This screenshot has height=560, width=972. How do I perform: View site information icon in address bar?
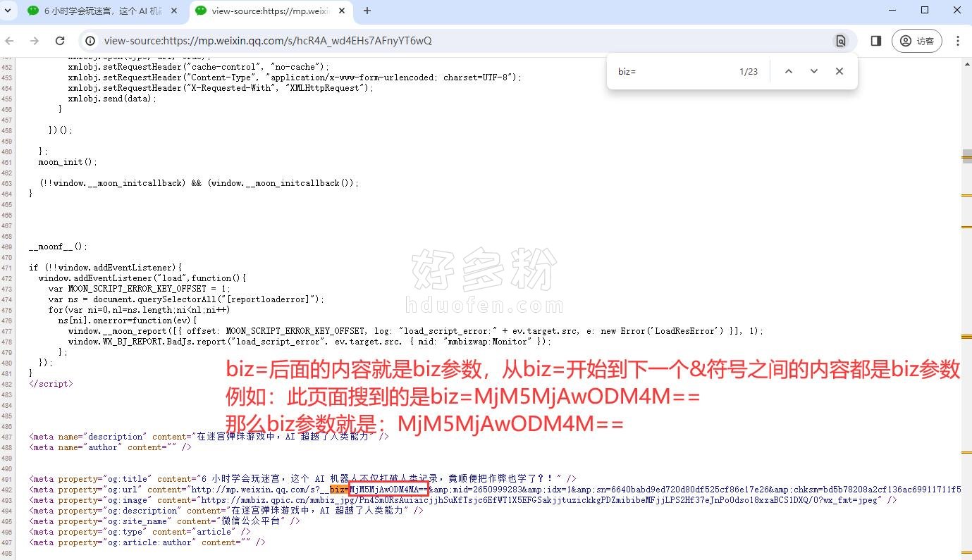[90, 41]
